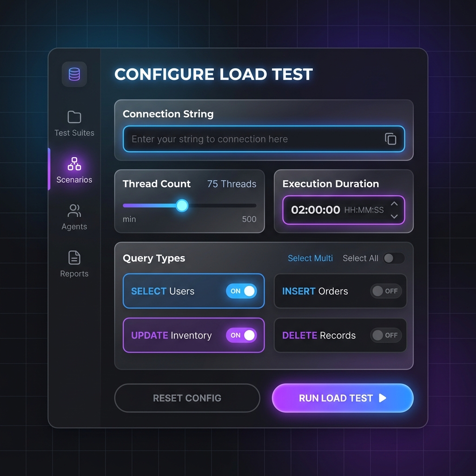
Task: Click the 02:00:00 duration value
Action: pos(316,210)
